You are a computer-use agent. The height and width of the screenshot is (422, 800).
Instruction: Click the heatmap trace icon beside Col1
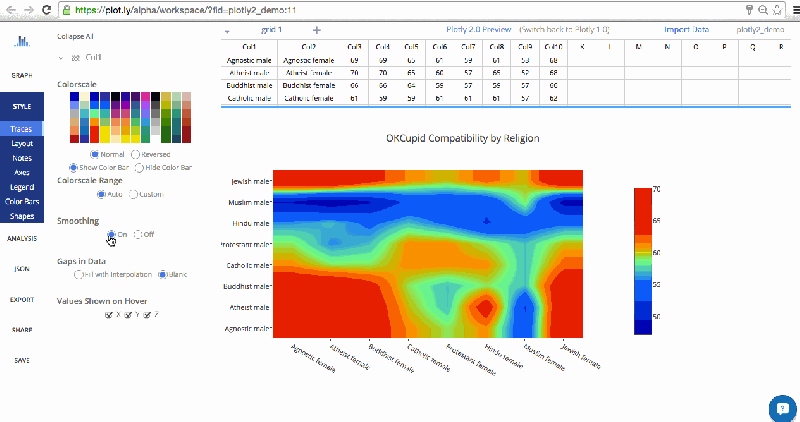76,58
